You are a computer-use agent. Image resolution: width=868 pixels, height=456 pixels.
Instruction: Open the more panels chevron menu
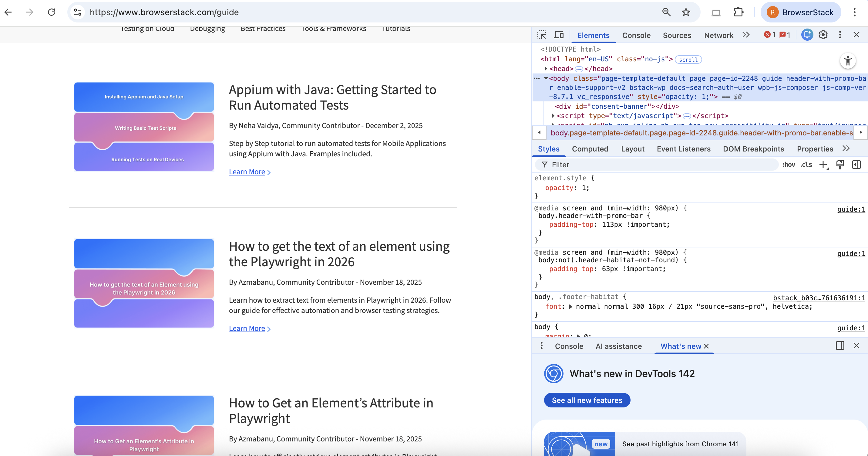coord(746,35)
